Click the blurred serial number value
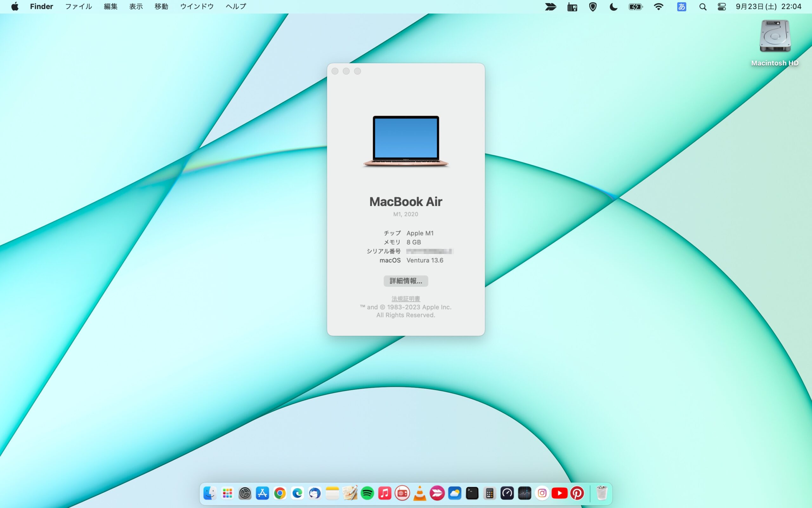 click(x=430, y=251)
